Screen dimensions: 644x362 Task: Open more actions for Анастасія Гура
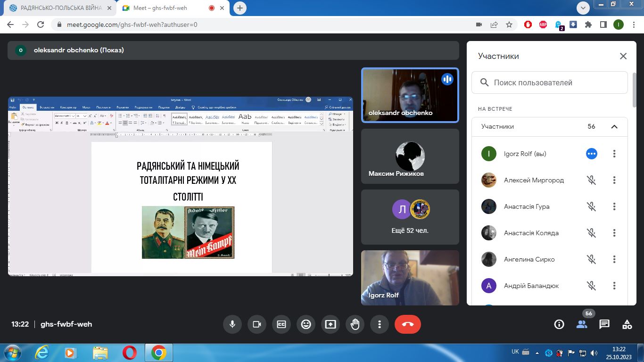614,206
